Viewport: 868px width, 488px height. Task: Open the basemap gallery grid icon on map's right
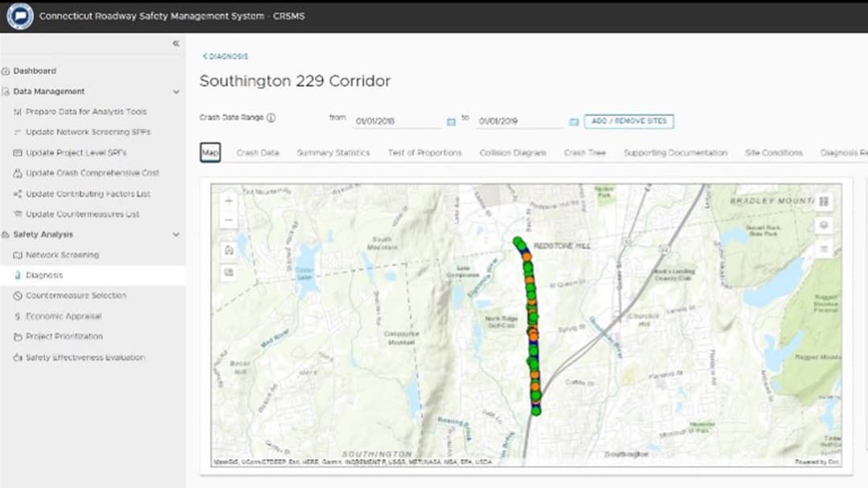click(822, 201)
